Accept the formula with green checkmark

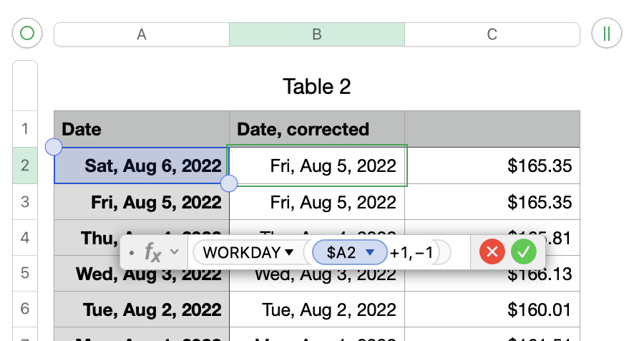[524, 251]
